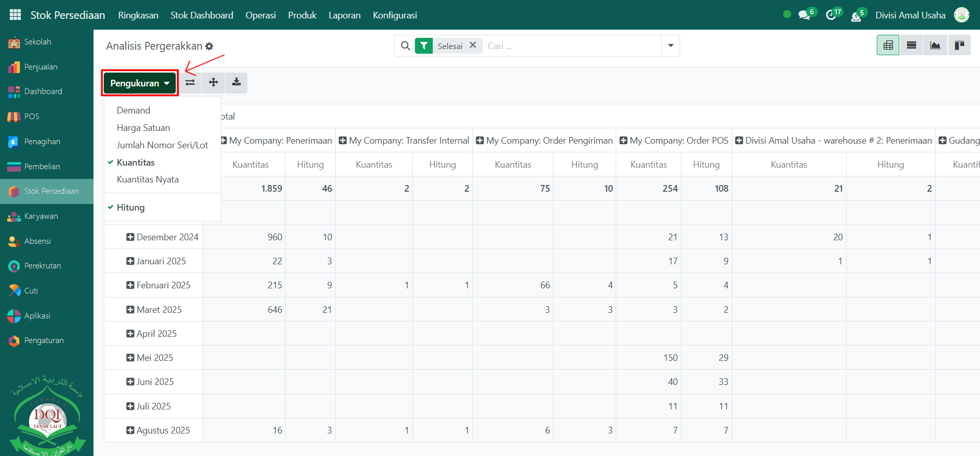
Task: Click gear icon beside Analisis Pergerakkan
Action: pyautogui.click(x=209, y=47)
